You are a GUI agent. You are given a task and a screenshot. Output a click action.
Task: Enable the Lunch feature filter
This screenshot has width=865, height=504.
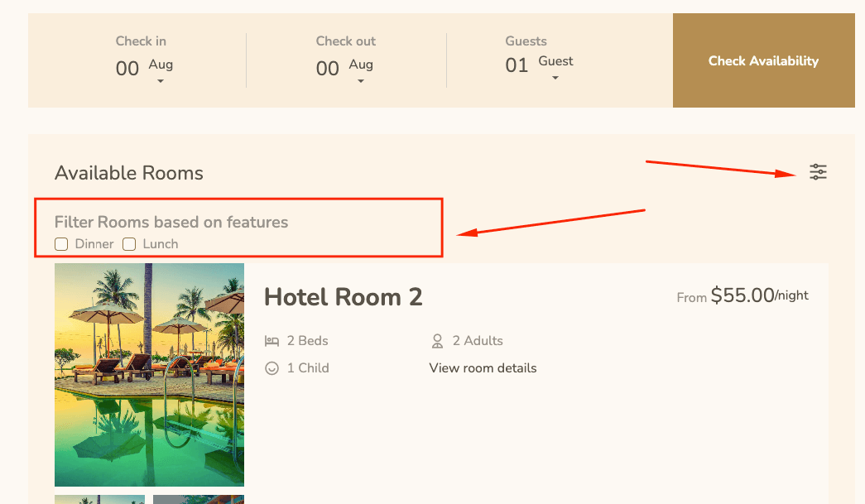(129, 243)
